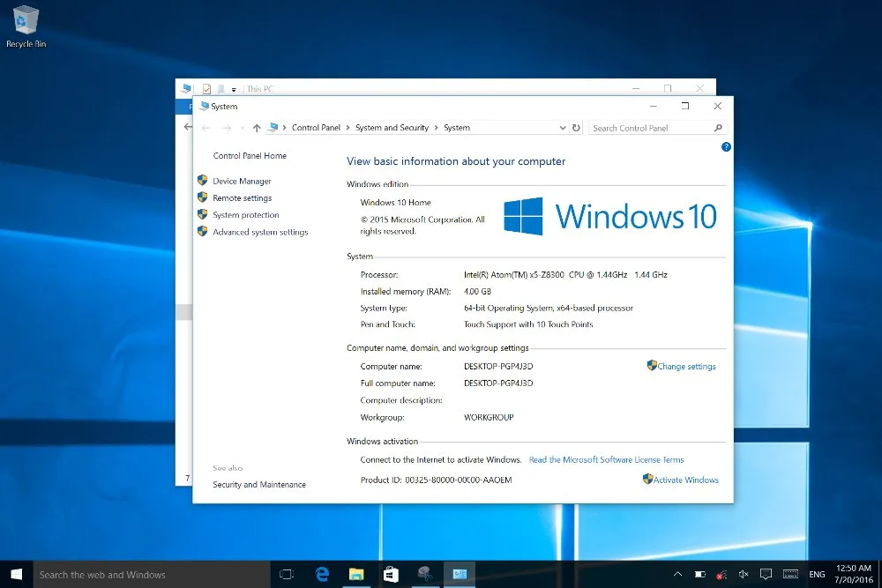Launch File Explorer from the taskbar

355,574
